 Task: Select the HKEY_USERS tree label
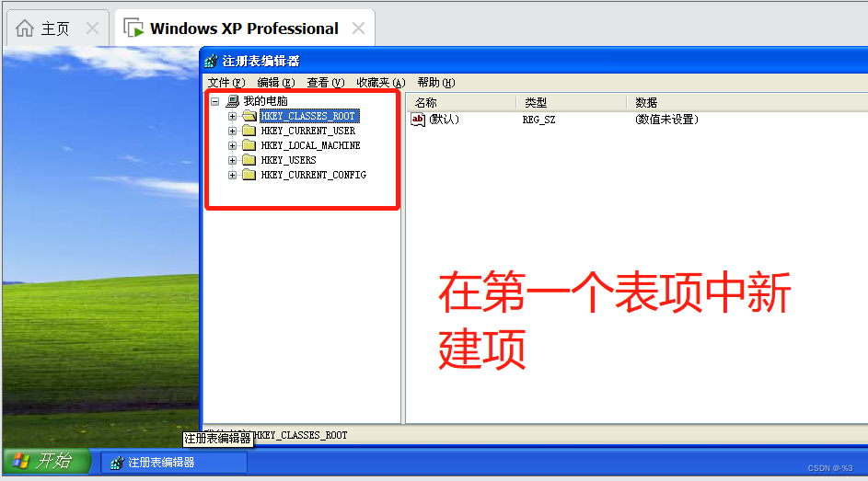pos(288,160)
